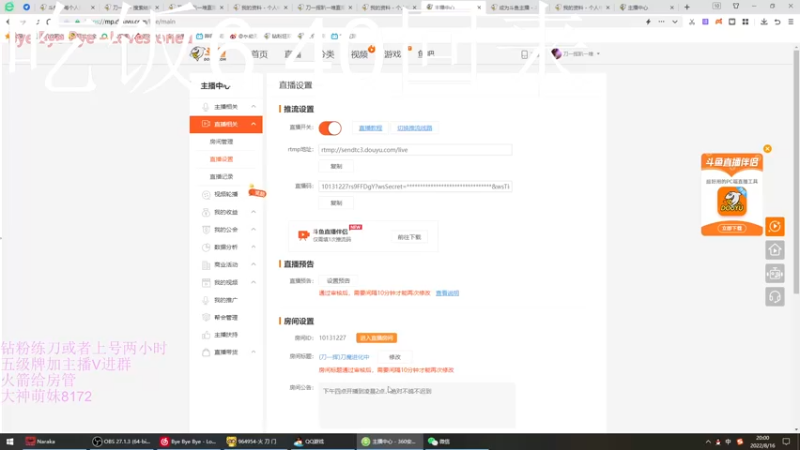
Task: Open the 直播教程 tutorial link
Action: (370, 128)
